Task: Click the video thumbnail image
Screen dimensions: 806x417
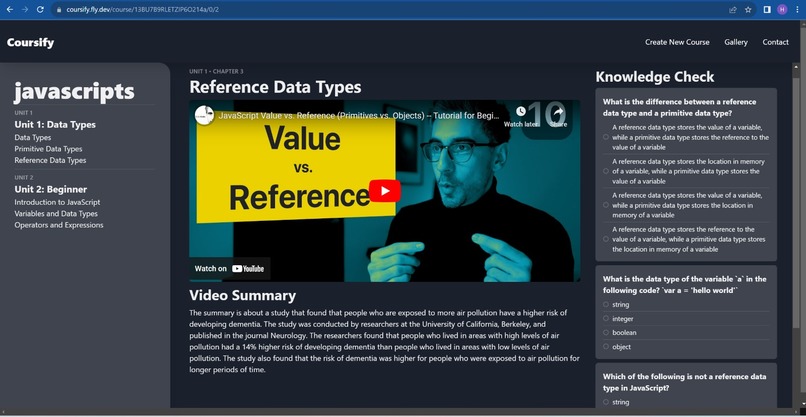Action: pos(384,191)
